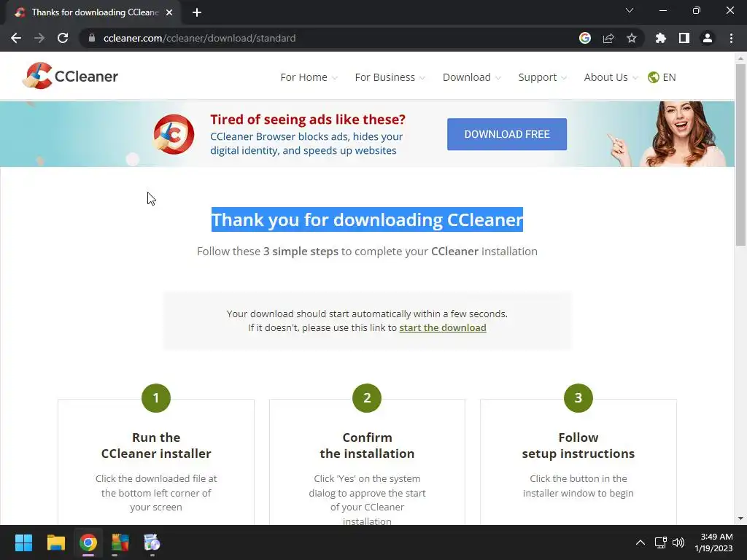The image size is (747, 560).
Task: Bookmark this tab with the star icon
Action: click(632, 38)
